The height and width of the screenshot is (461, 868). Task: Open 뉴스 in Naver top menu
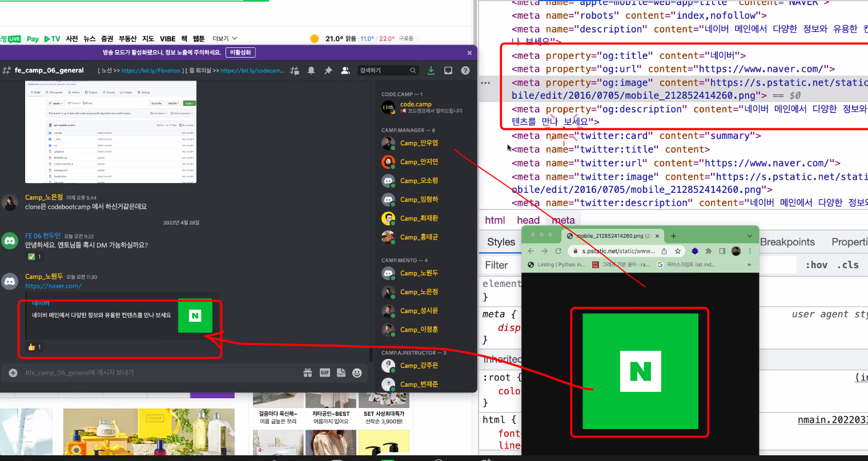click(x=90, y=39)
